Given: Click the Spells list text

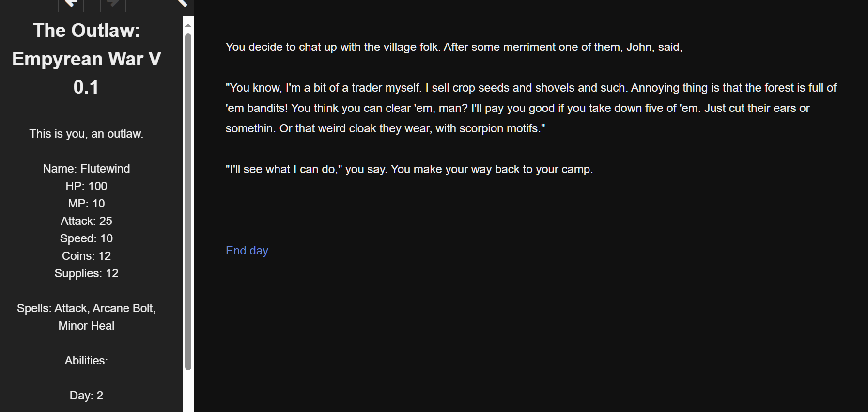Looking at the screenshot, I should click(86, 317).
